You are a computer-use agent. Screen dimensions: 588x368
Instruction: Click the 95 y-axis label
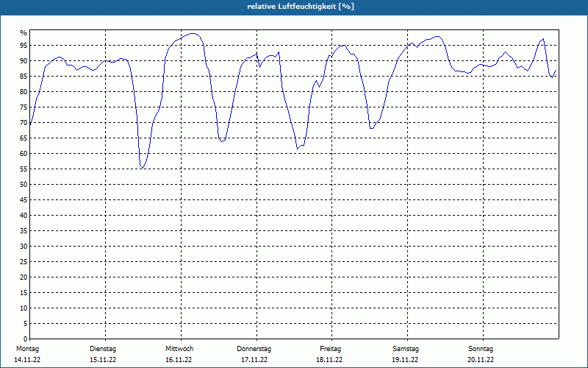[x=24, y=46]
